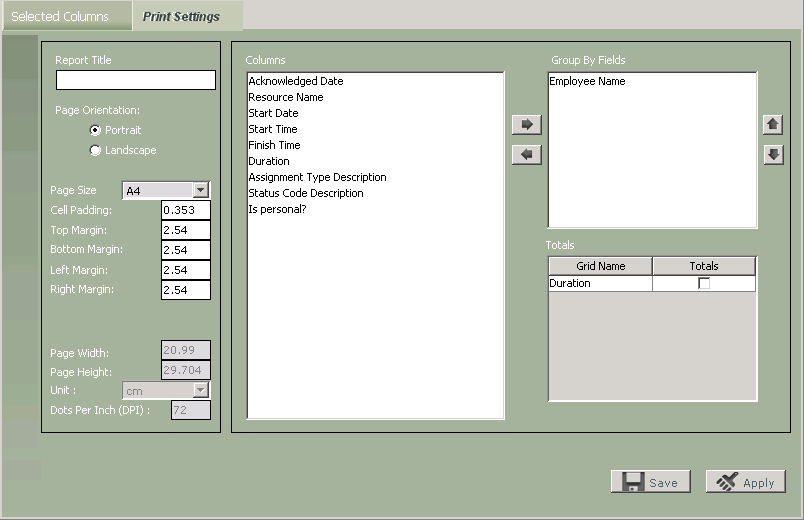Select Portrait page orientation

[96, 130]
